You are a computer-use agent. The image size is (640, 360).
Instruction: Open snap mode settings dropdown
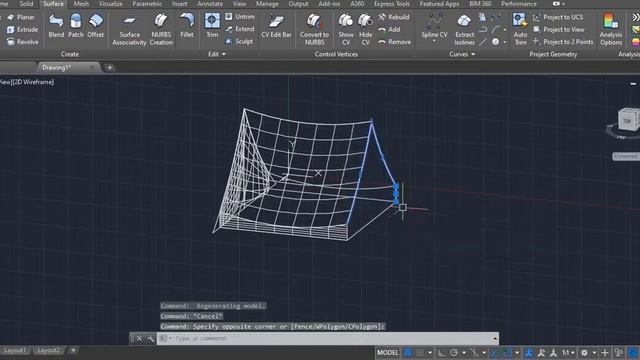coord(430,353)
